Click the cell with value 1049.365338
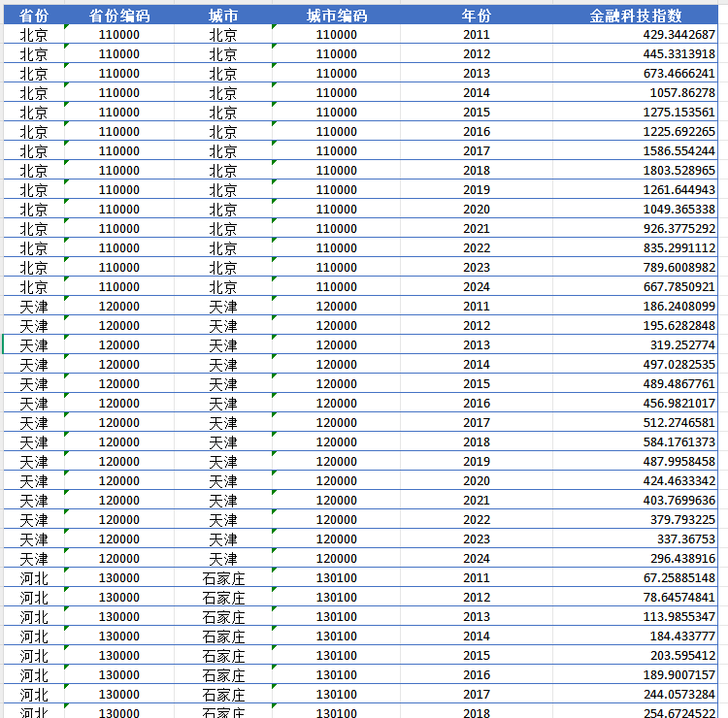This screenshot has height=718, width=728. coord(635,209)
